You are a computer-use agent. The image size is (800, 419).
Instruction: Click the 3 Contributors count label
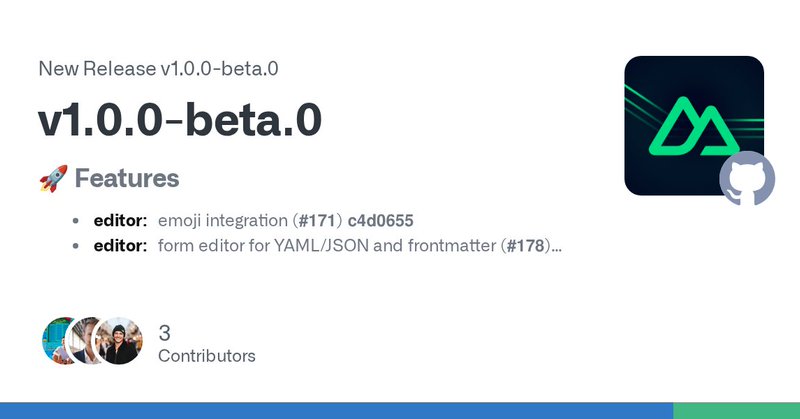(x=207, y=344)
